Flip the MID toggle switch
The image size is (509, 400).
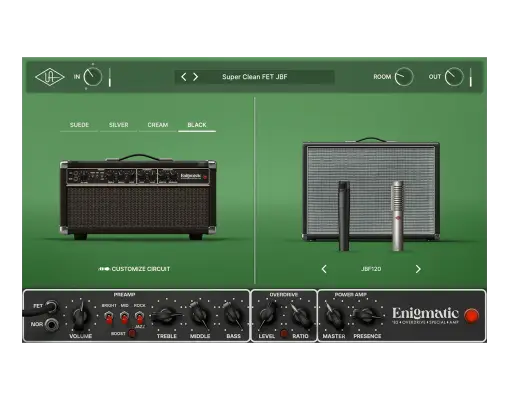(x=124, y=317)
